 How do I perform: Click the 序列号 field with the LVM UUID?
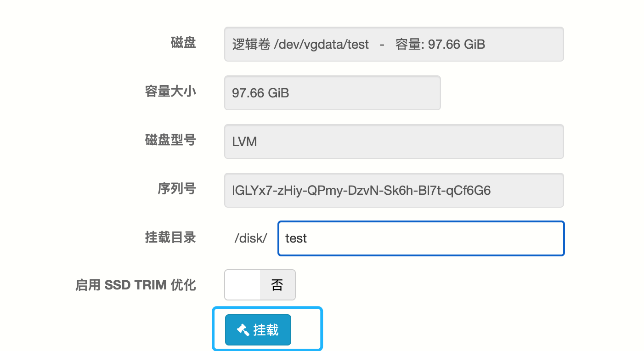[x=394, y=190]
